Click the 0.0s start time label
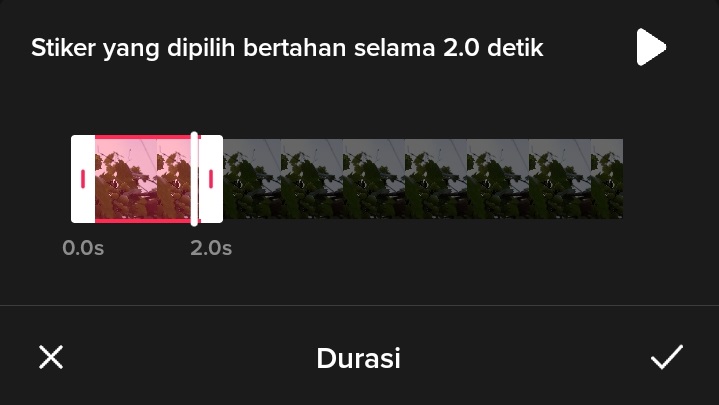 [x=83, y=248]
